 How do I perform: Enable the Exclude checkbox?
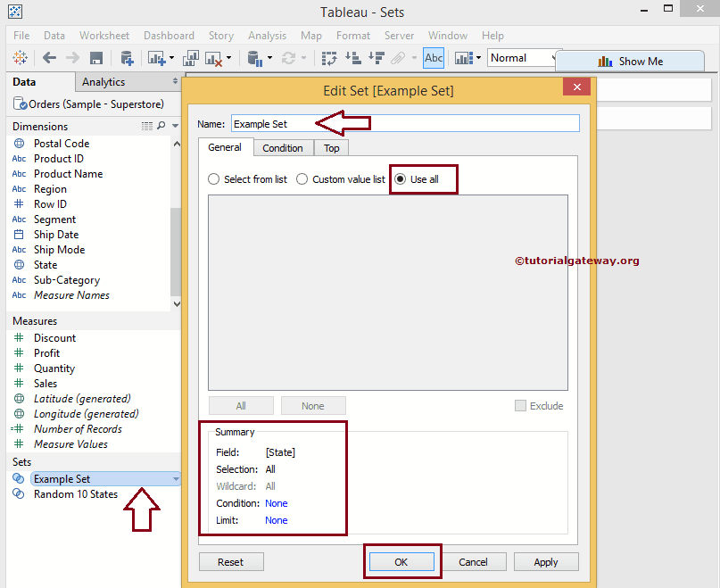coord(520,405)
